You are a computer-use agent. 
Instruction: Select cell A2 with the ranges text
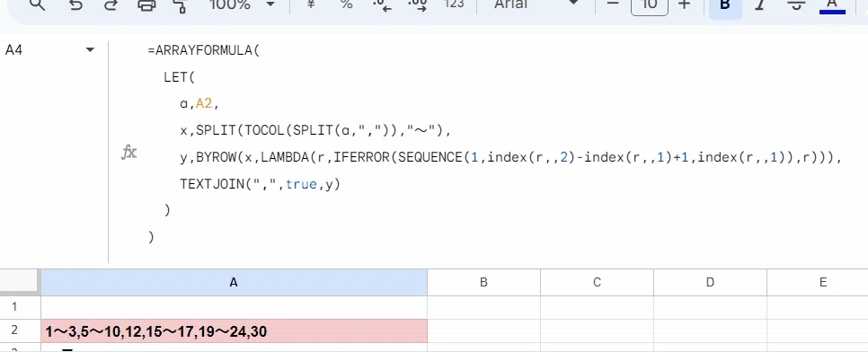tap(235, 331)
